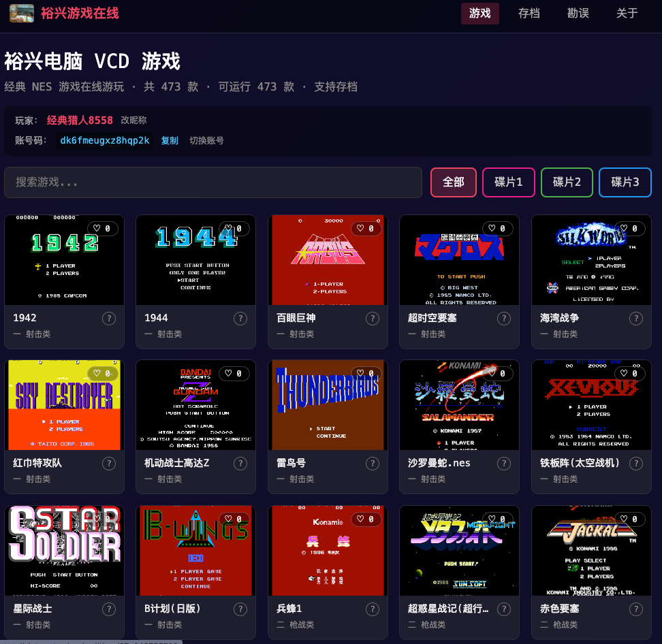Click 切换账号 link
The height and width of the screenshot is (644, 662).
click(206, 140)
